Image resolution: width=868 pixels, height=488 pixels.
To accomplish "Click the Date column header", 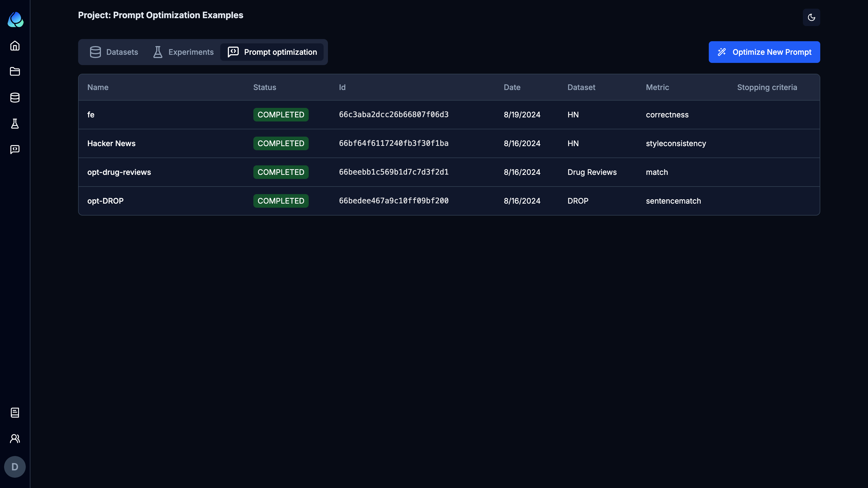I will pos(512,87).
